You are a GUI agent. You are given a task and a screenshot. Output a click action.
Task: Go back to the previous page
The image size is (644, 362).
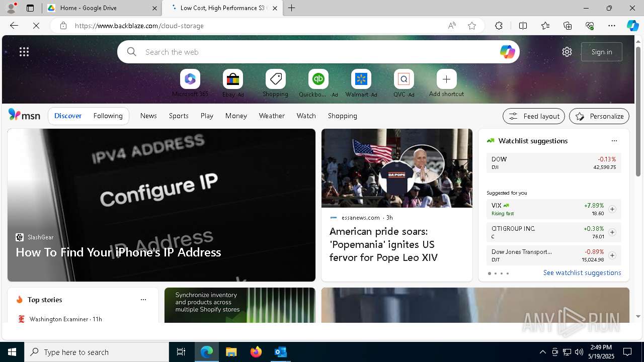pyautogui.click(x=14, y=26)
